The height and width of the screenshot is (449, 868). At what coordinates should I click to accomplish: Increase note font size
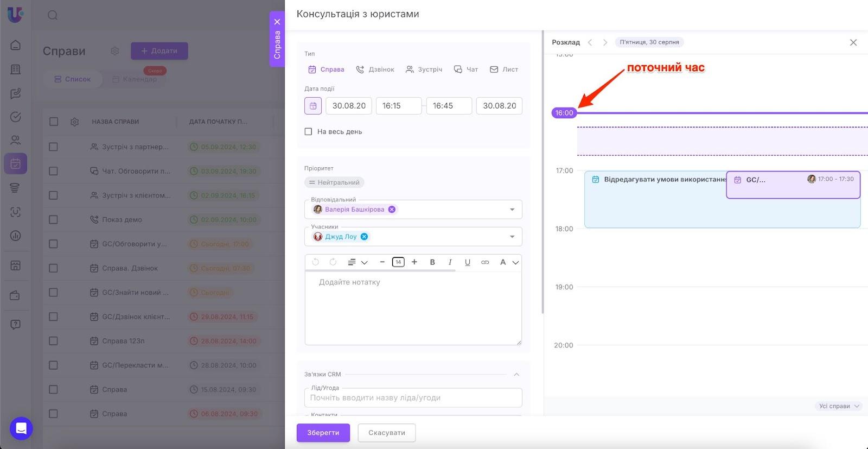click(414, 262)
